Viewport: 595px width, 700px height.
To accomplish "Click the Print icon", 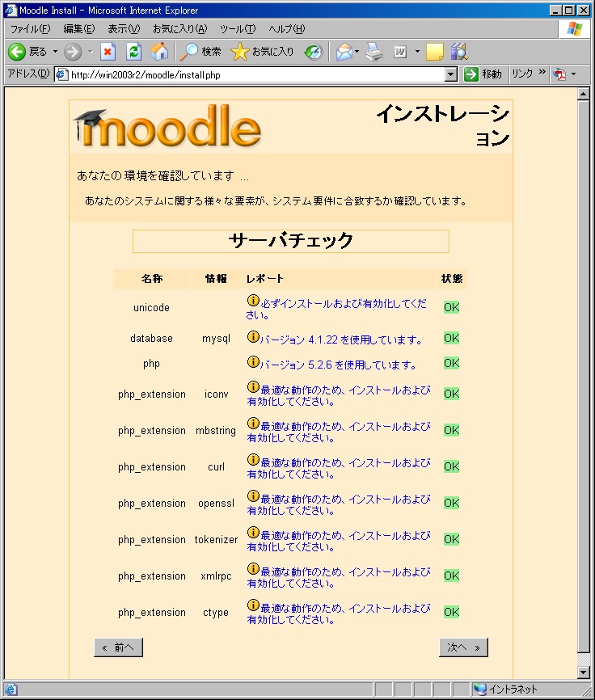I will click(374, 52).
